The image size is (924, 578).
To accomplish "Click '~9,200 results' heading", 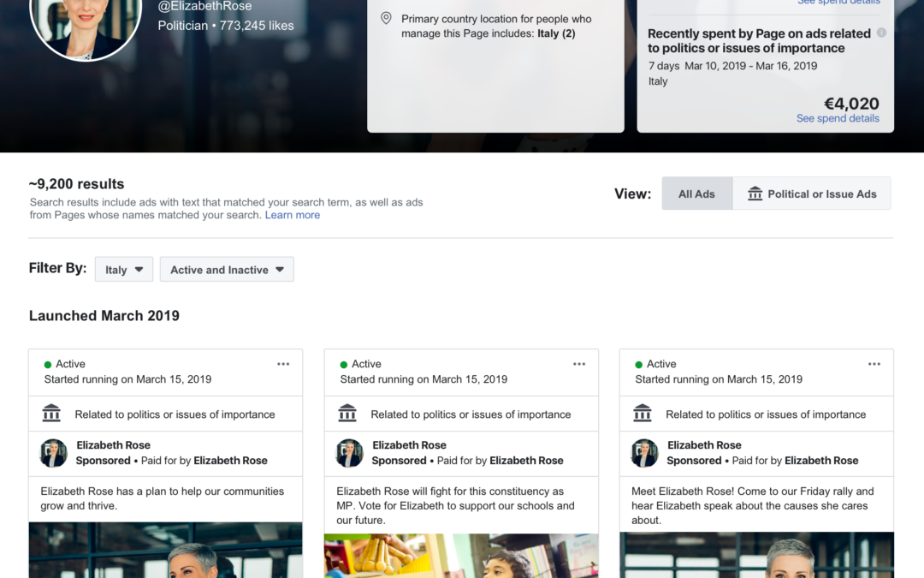I will [77, 184].
